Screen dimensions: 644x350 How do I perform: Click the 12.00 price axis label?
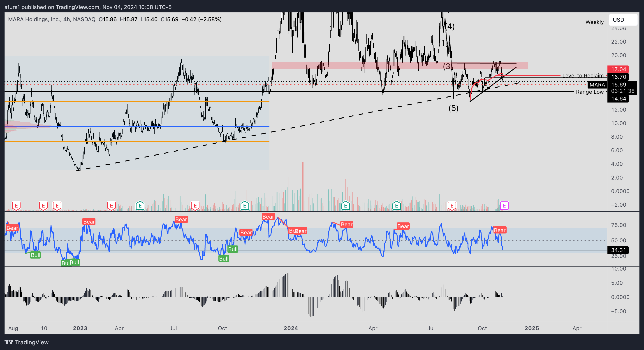click(x=619, y=110)
